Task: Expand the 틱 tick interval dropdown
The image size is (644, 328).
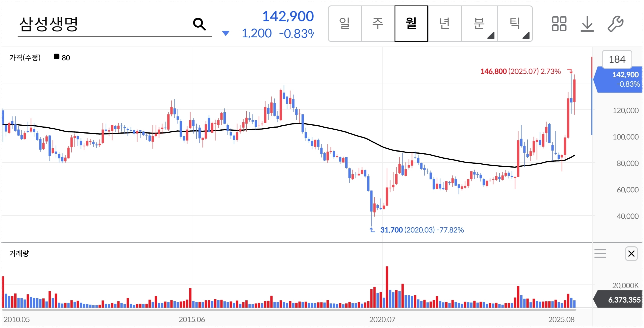Action: [515, 24]
